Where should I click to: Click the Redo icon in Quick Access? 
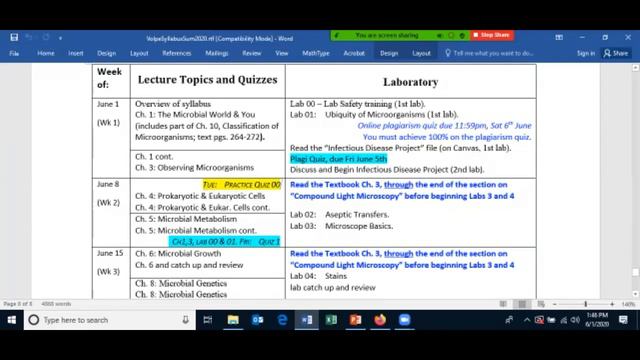[x=46, y=38]
